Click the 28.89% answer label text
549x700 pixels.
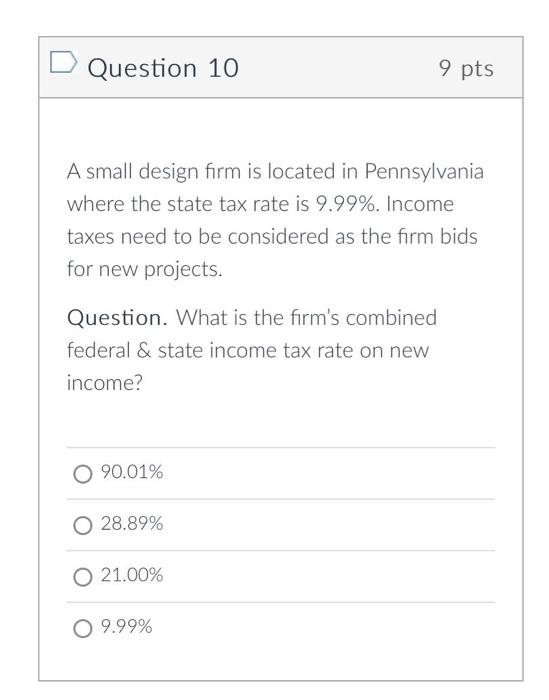point(132,523)
